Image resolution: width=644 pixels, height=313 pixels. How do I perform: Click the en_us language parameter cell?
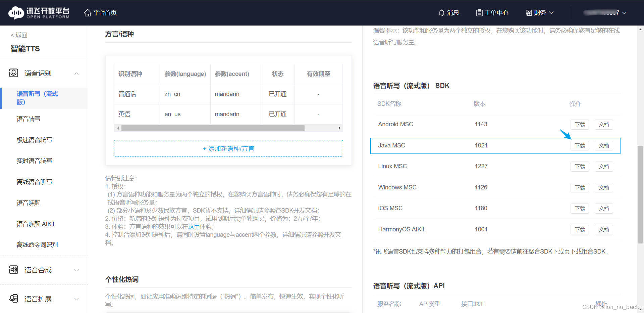pos(185,114)
